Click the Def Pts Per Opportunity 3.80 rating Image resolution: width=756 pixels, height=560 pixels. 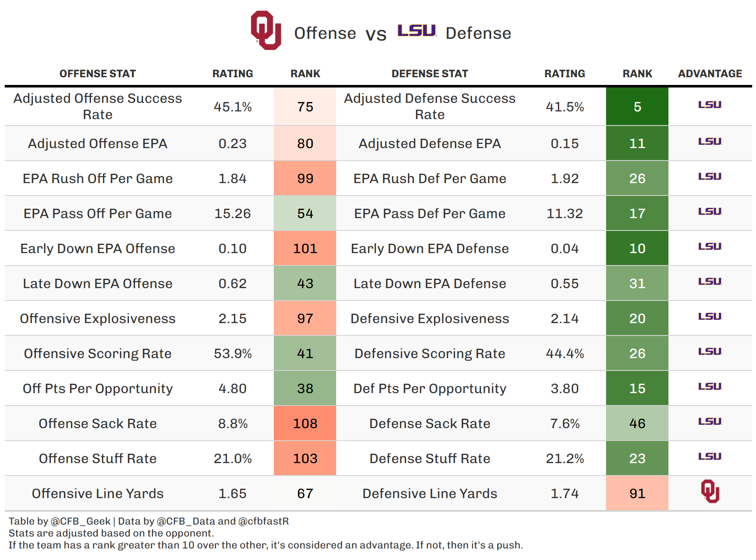(x=565, y=388)
